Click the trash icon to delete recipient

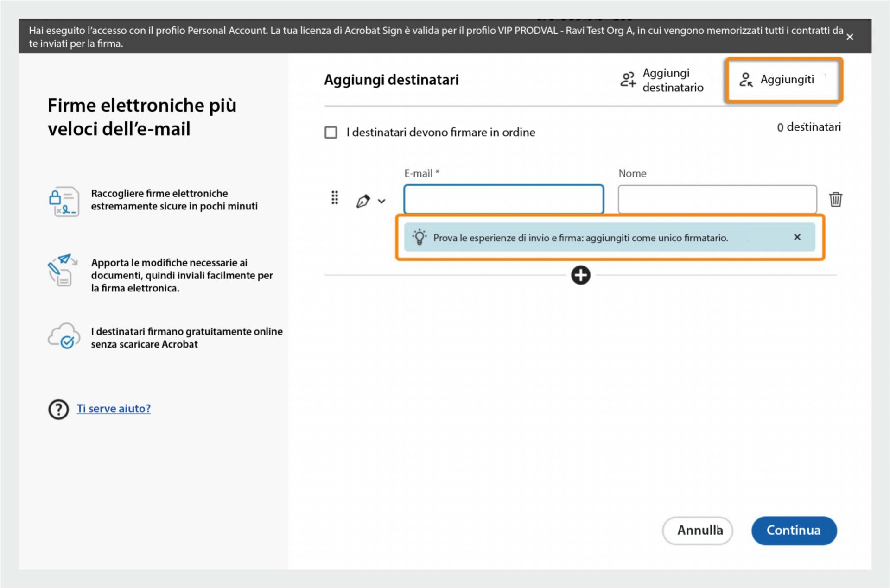[835, 199]
